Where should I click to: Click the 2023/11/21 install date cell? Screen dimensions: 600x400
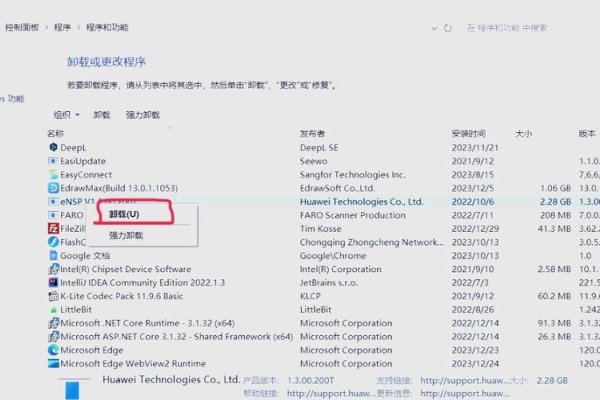475,148
